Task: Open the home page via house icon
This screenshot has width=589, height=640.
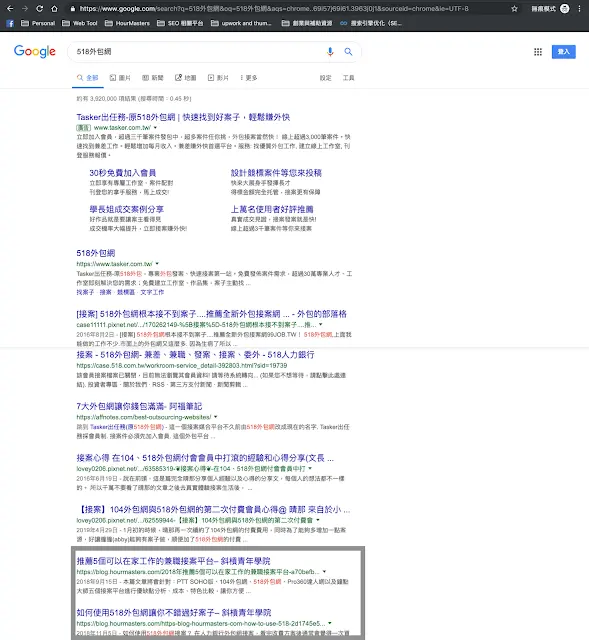Action: [x=54, y=9]
